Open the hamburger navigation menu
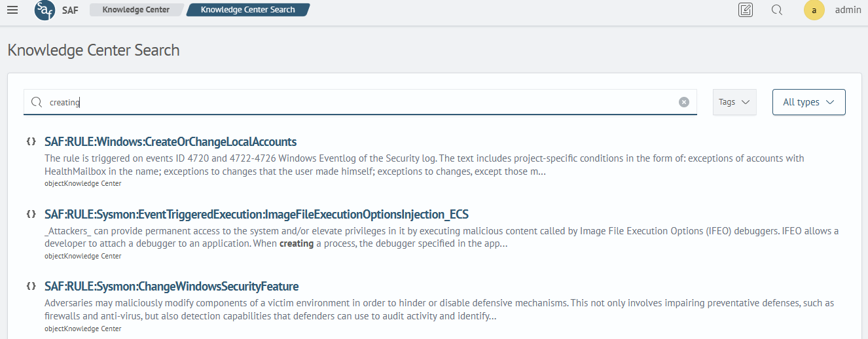868x339 pixels. pyautogui.click(x=12, y=10)
